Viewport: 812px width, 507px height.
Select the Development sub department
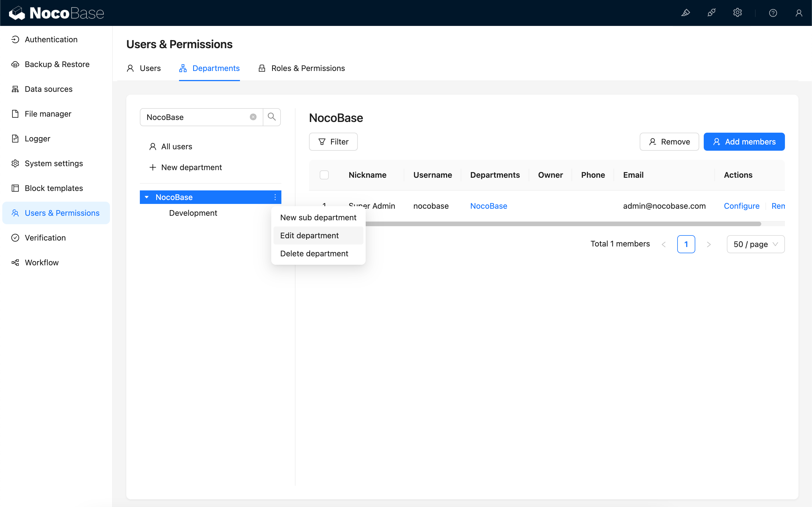point(193,213)
